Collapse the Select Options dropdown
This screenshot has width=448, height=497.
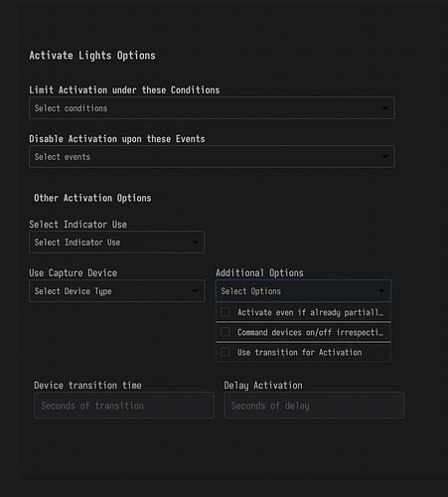coord(303,291)
